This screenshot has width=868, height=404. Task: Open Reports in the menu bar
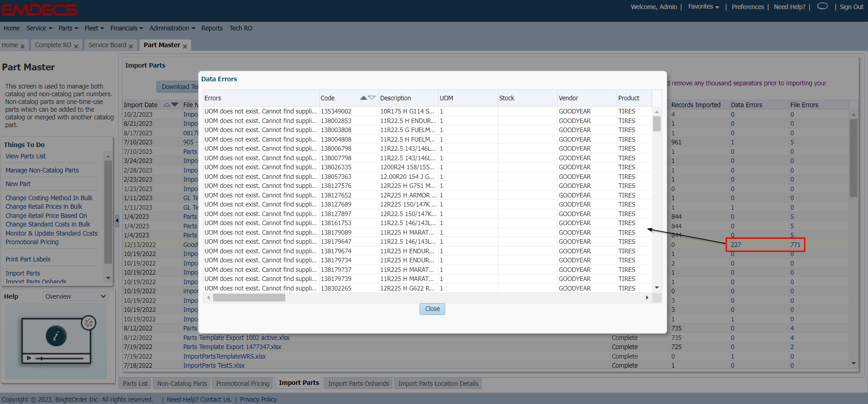(x=212, y=28)
